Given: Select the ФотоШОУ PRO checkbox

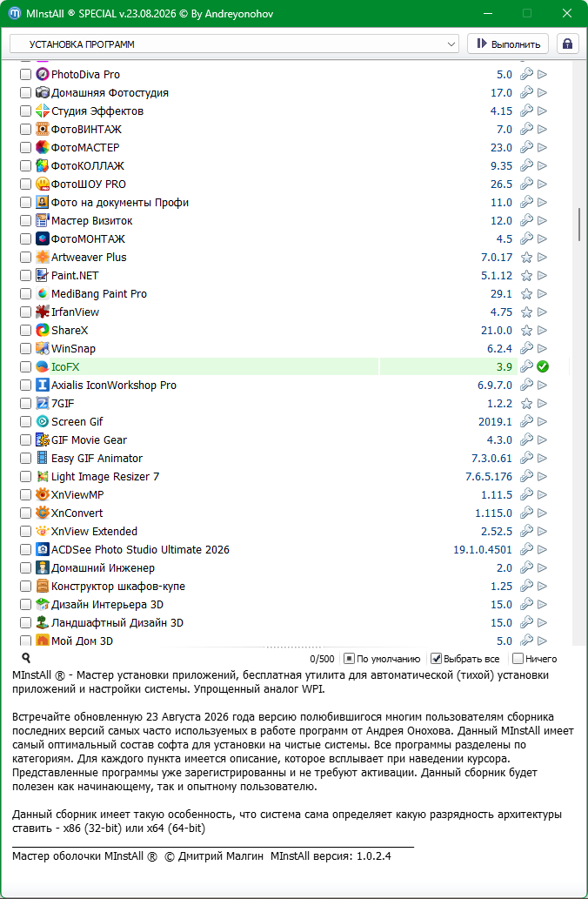Looking at the screenshot, I should tap(25, 184).
